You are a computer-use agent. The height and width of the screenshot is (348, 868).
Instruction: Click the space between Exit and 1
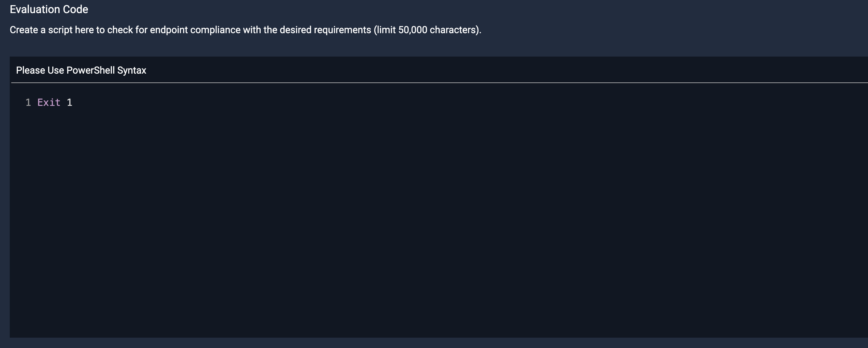[64, 103]
